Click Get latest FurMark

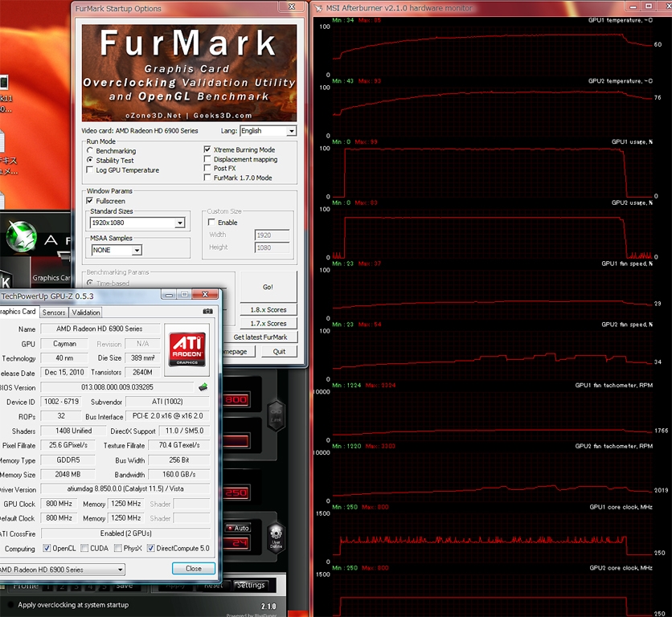pos(260,337)
